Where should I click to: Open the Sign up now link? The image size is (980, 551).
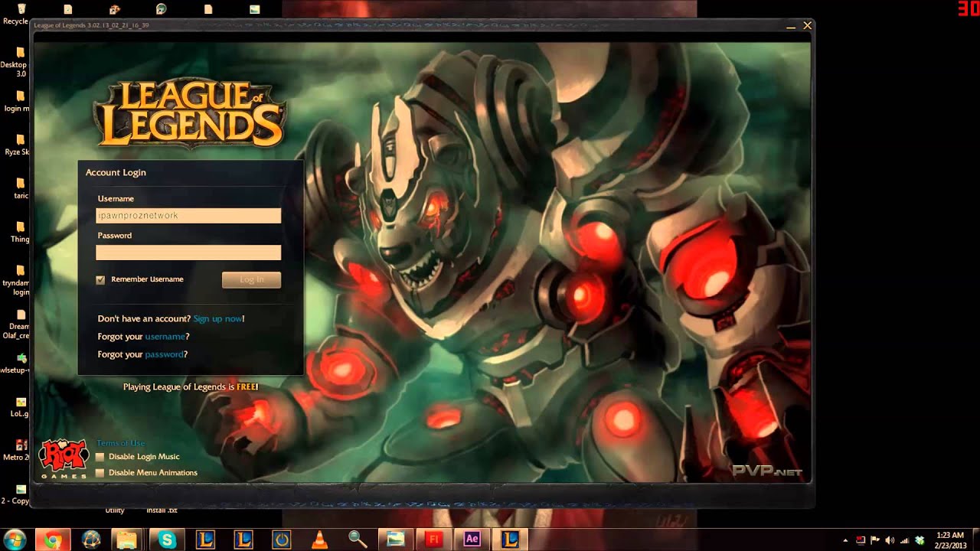pos(217,318)
